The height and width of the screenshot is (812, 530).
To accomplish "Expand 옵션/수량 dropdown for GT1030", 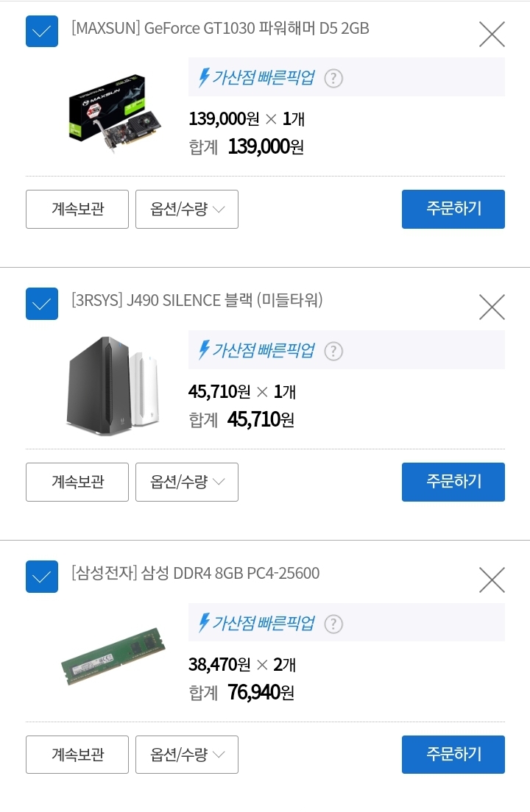I will [x=187, y=210].
